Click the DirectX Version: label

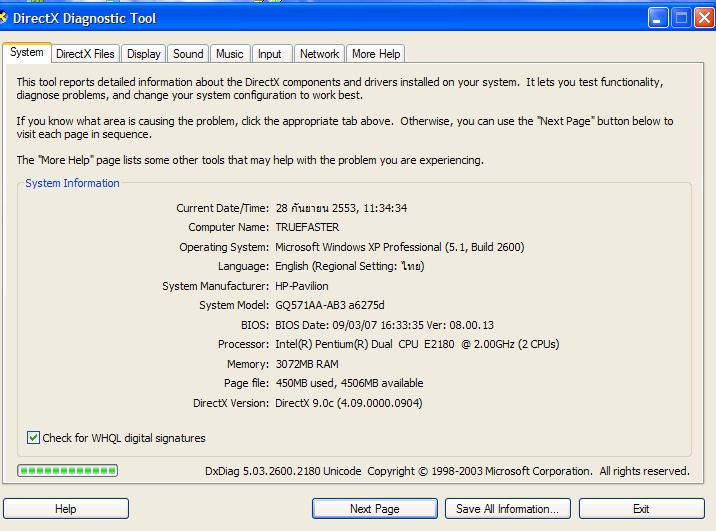231,403
